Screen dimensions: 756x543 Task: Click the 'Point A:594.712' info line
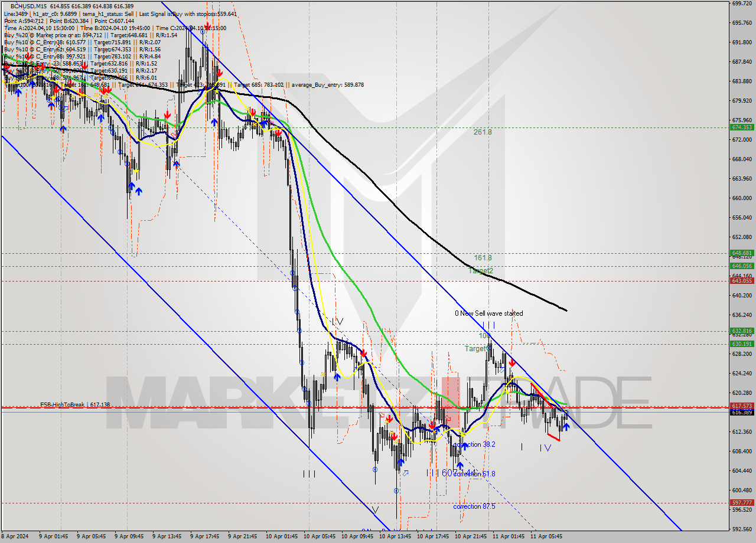(x=24, y=21)
